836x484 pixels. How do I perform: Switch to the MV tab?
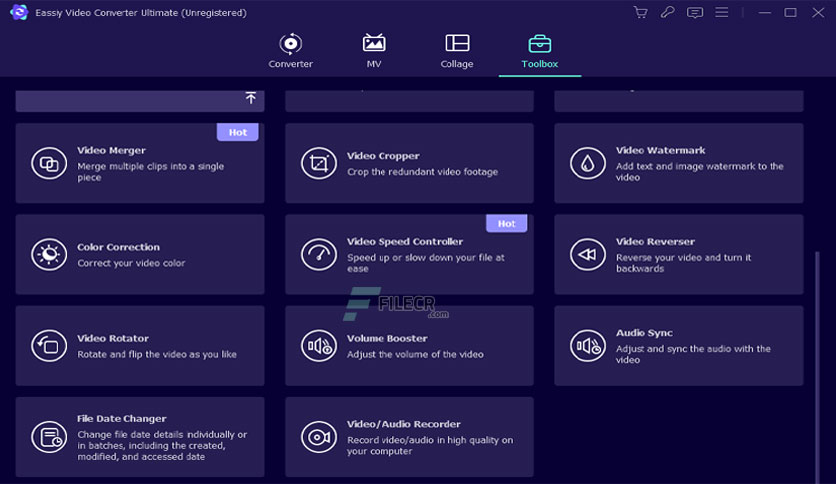click(374, 51)
